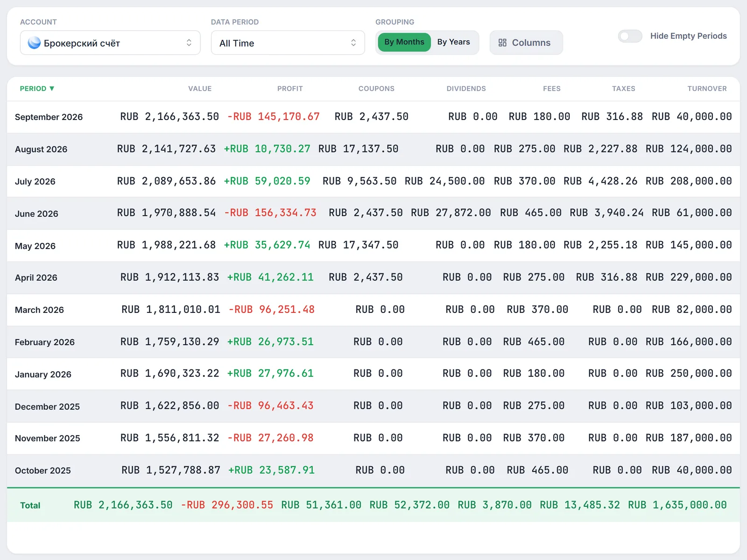747x560 pixels.
Task: Select the December 2025 period label
Action: tap(47, 406)
